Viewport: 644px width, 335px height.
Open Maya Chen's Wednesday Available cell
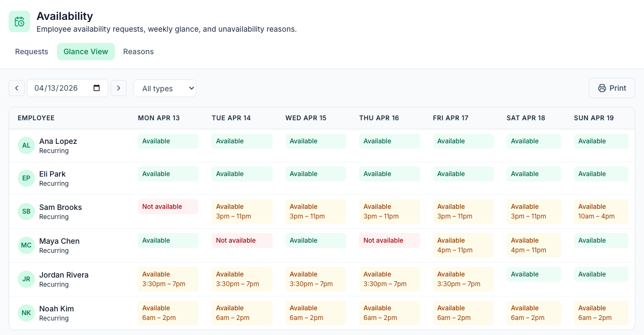316,241
